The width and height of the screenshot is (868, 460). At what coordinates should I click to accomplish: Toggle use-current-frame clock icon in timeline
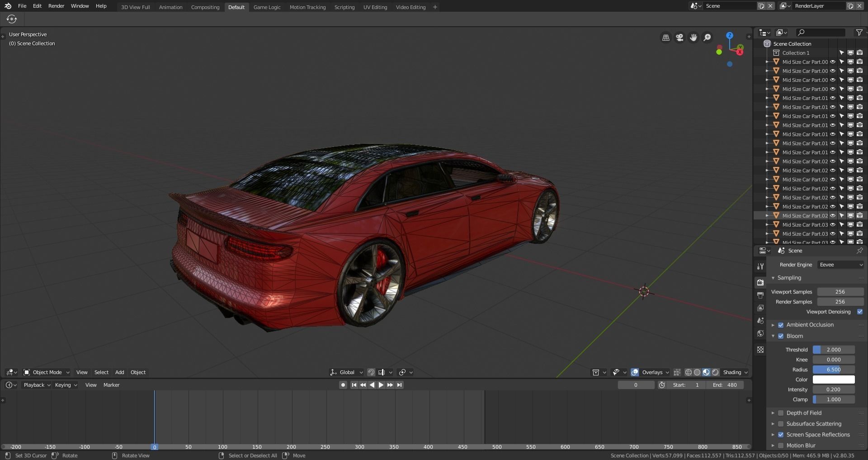coord(662,385)
